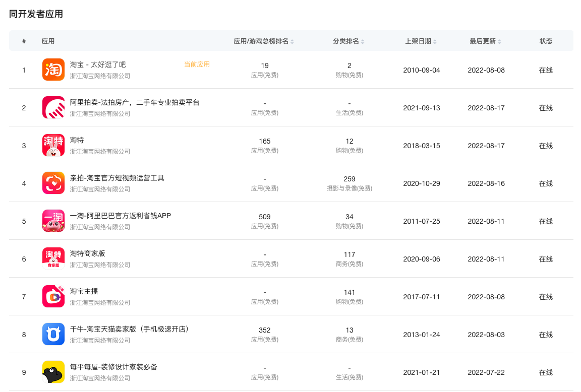Click category rank 34 for 一淘
Screen dimensions: 581x392
350,217
